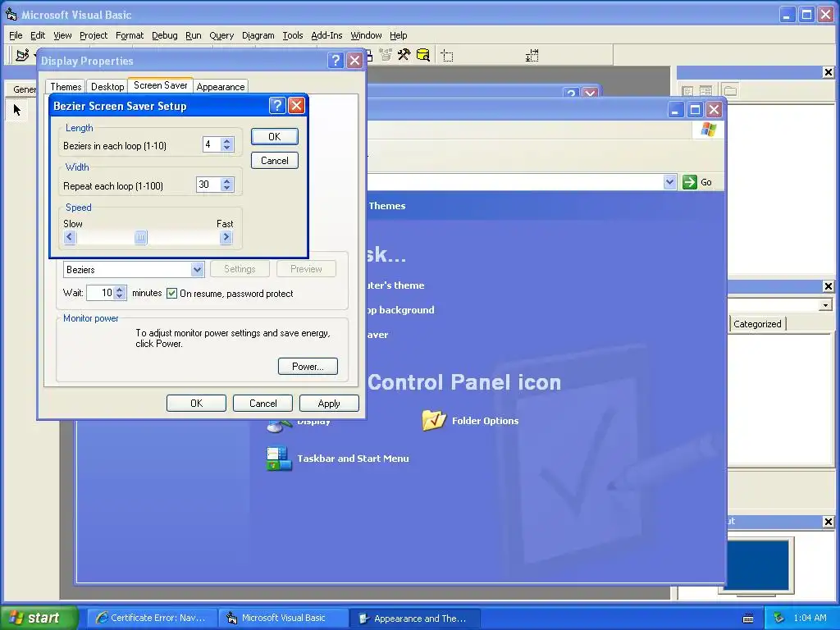Click the Taskbar and Start Menu icon

279,459
